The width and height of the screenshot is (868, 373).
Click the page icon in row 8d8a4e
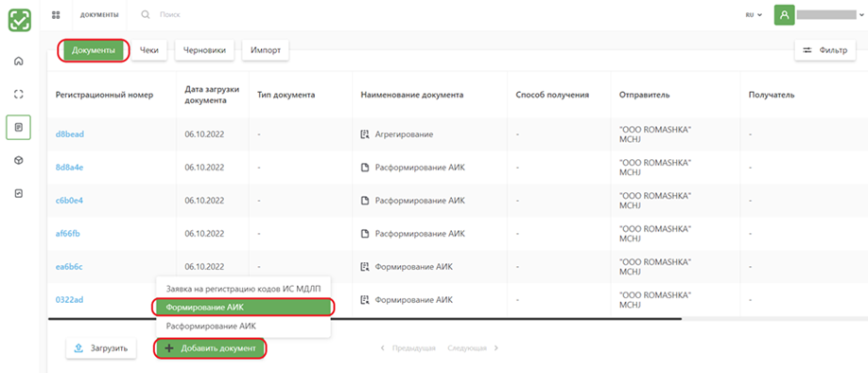click(x=365, y=168)
